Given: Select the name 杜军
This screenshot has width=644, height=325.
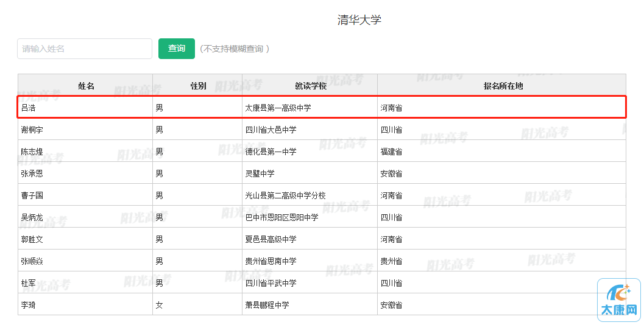Looking at the screenshot, I should [29, 283].
